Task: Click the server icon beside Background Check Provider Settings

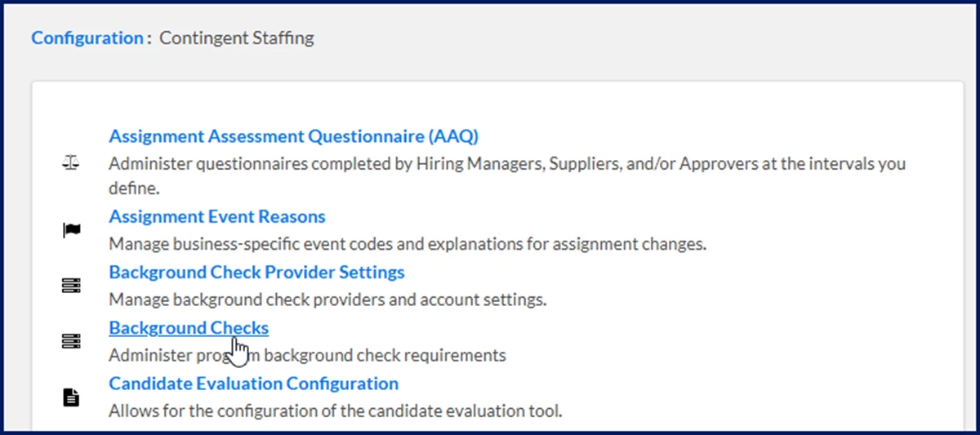Action: point(72,286)
